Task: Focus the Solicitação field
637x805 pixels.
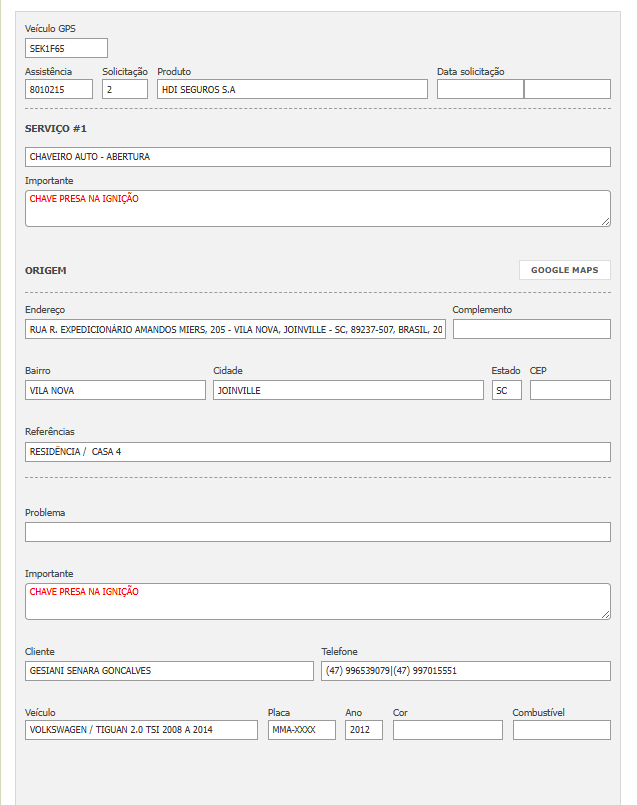Action: click(124, 89)
